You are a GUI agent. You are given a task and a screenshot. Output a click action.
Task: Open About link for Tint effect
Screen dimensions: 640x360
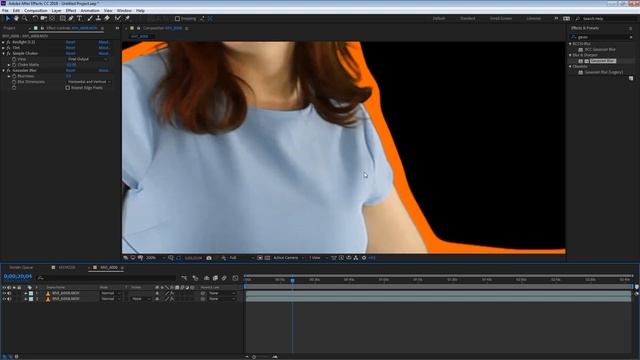(104, 48)
